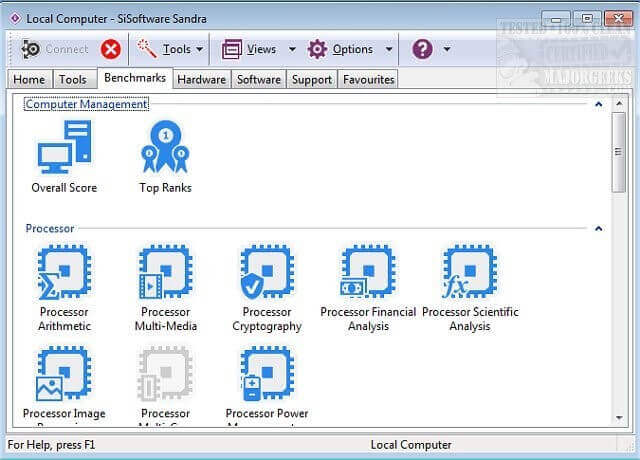Click the red stop/disconnect icon
The width and height of the screenshot is (640, 460).
pos(111,49)
